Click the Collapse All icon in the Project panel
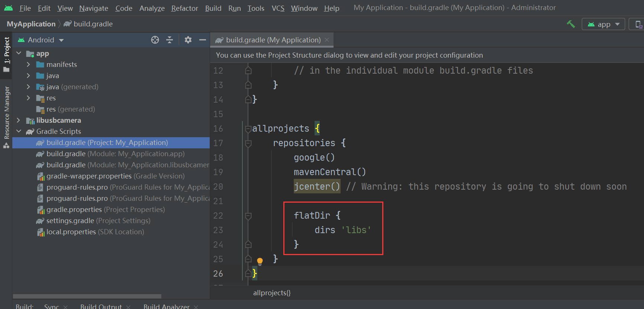The image size is (644, 309). 170,40
